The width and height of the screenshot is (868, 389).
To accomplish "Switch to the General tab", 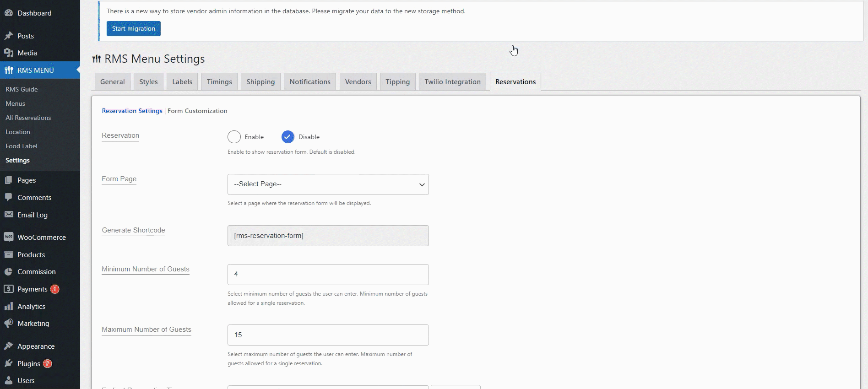I will [x=113, y=82].
